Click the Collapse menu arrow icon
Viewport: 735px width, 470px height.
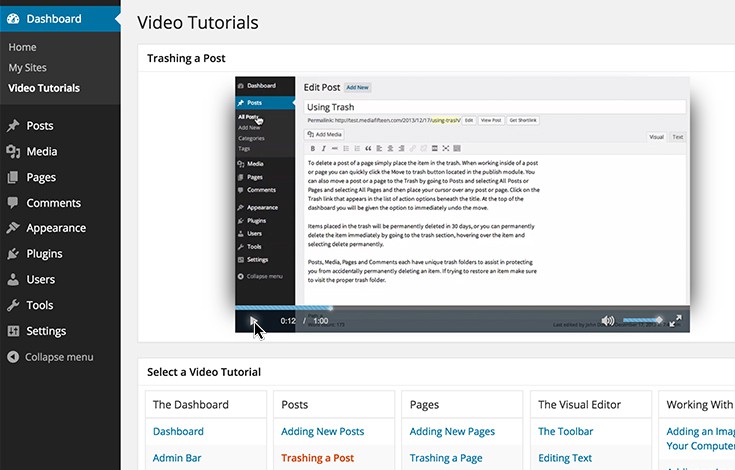[x=13, y=357]
